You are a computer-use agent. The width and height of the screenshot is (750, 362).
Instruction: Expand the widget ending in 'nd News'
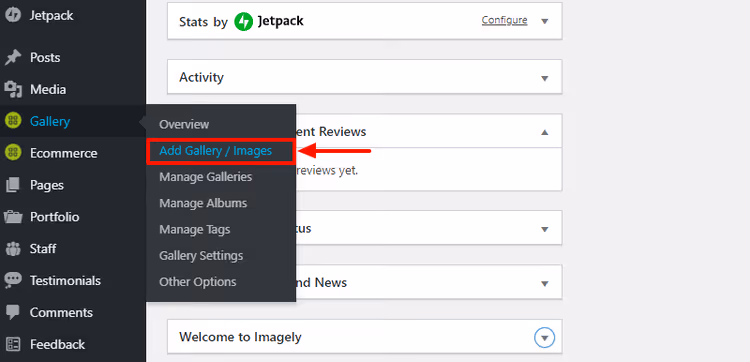coord(544,284)
